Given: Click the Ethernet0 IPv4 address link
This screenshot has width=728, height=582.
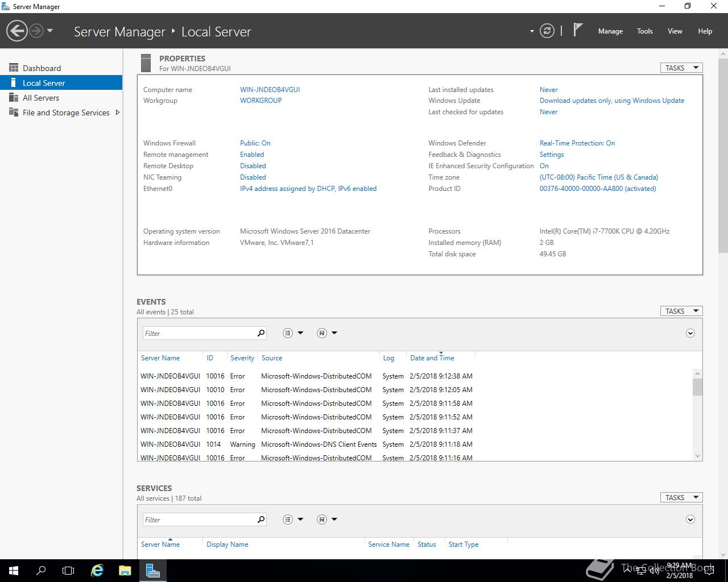Looking at the screenshot, I should coord(308,189).
